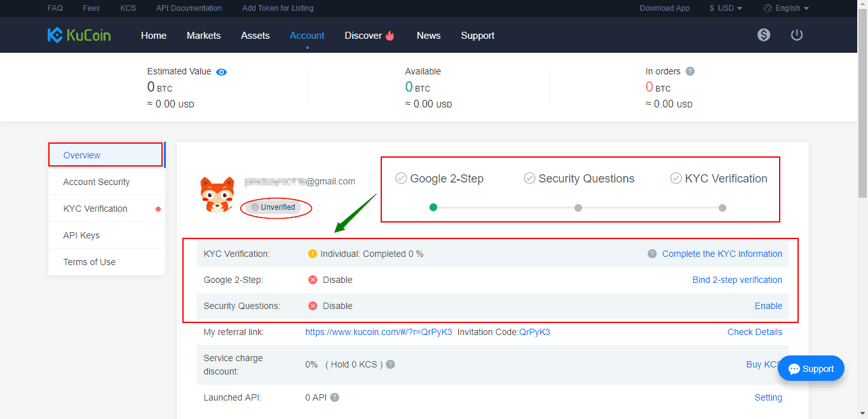Viewport: 868px width, 419px height.
Task: Toggle Estimated Value visibility eye
Action: click(x=221, y=72)
